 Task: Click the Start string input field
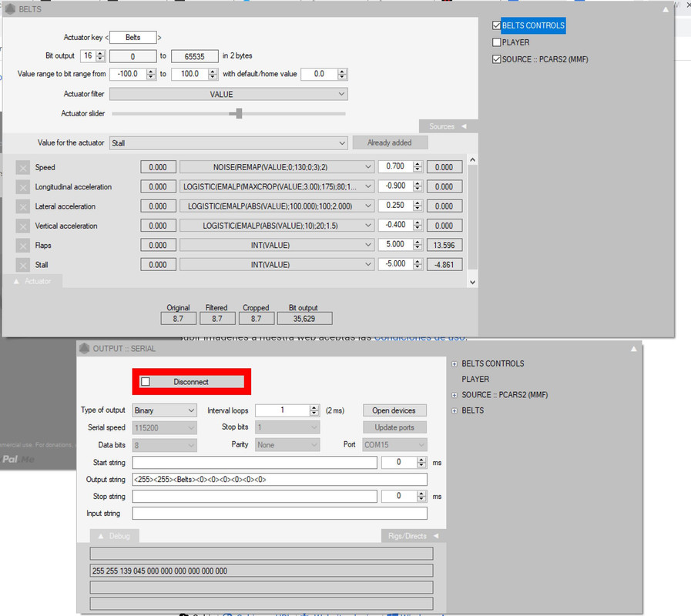click(x=255, y=462)
